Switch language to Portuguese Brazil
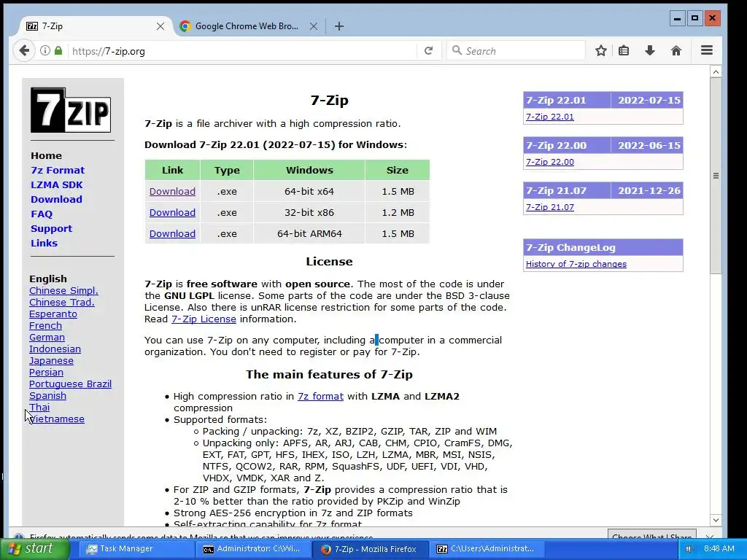Screen dimensions: 747x560 pyautogui.click(x=70, y=384)
